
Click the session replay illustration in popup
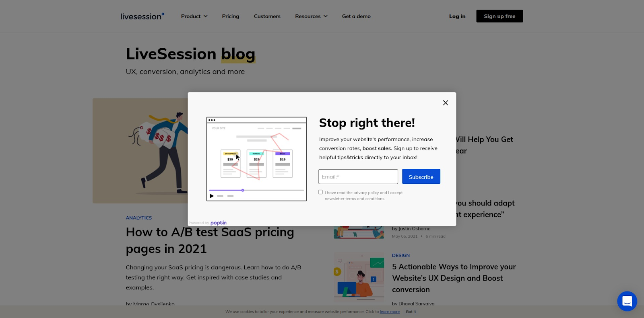[x=256, y=159]
